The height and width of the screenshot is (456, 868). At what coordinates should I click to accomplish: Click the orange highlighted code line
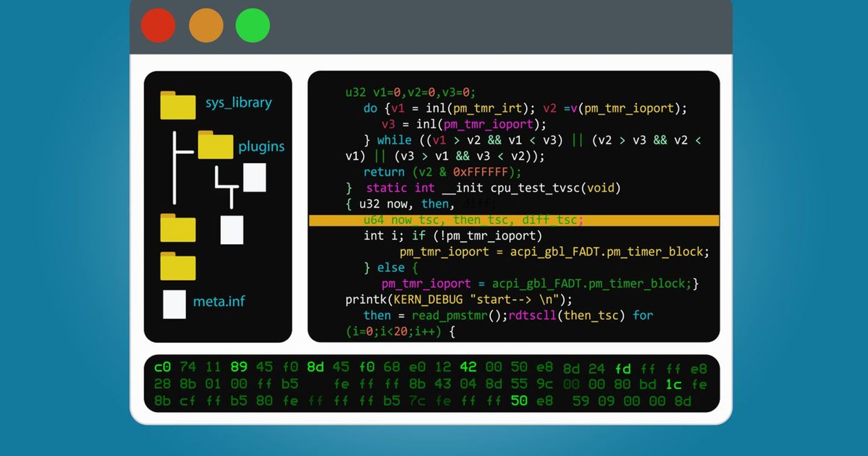point(514,220)
